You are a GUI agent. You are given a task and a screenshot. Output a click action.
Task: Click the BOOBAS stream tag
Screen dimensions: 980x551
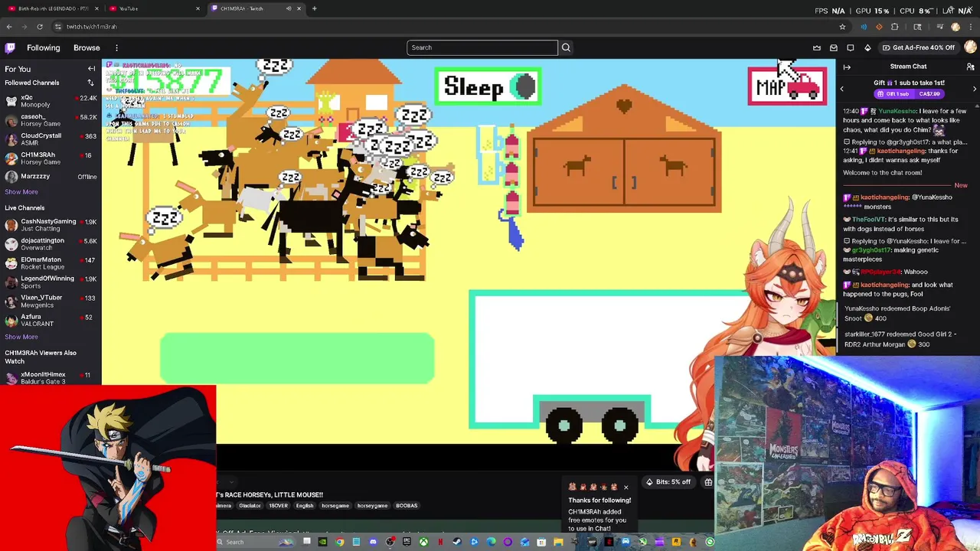(407, 506)
